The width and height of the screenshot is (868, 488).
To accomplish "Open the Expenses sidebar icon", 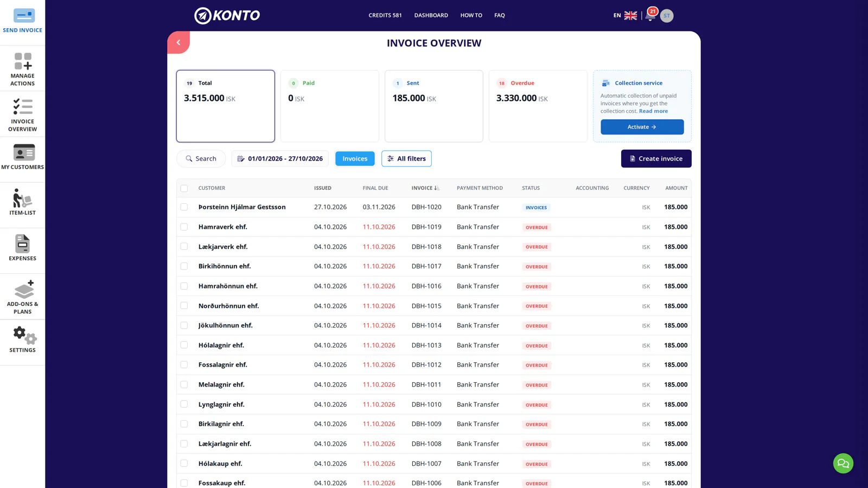I will 22,247.
